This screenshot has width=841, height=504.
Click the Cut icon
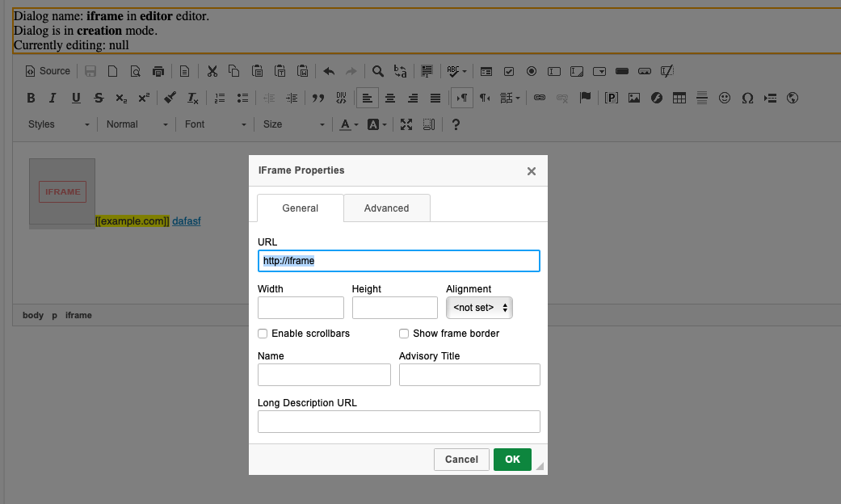(212, 71)
